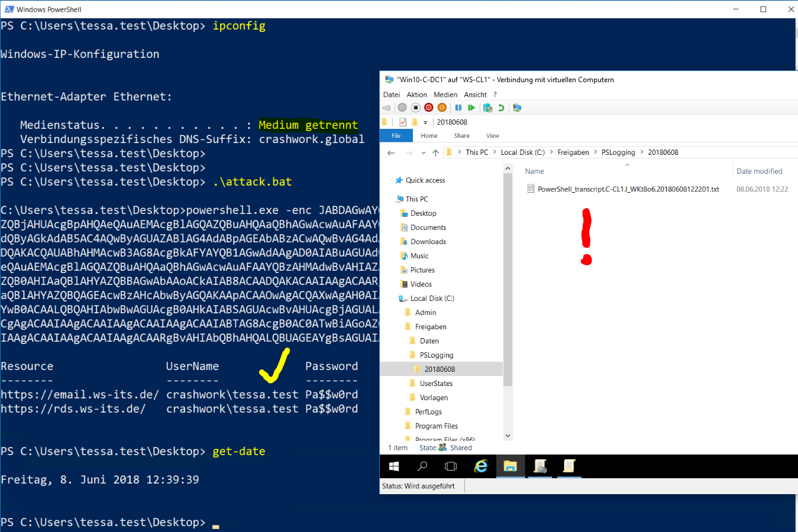Click Local Disk (C:) in the breadcrumb
This screenshot has width=798, height=532.
[523, 153]
